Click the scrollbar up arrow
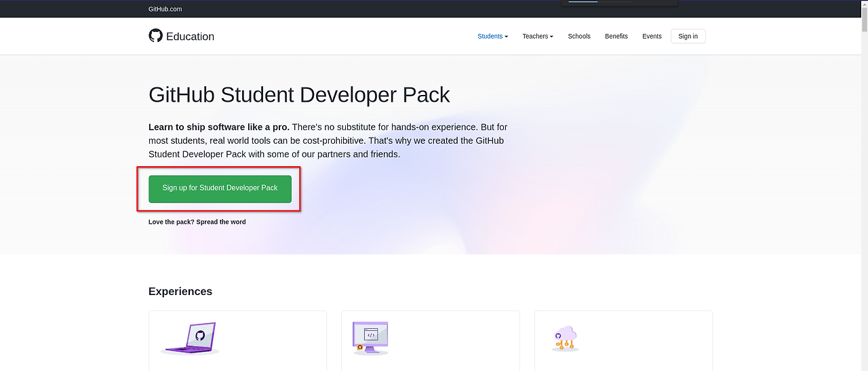 [x=863, y=5]
